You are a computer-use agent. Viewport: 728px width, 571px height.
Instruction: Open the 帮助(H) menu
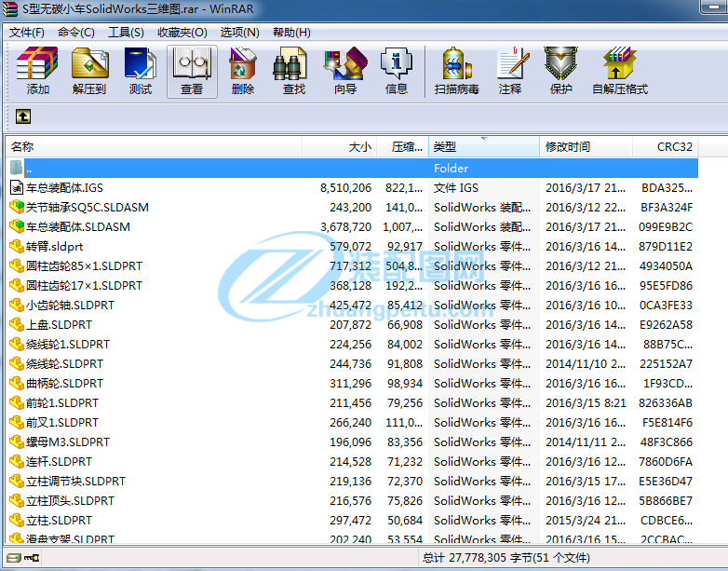pos(291,33)
